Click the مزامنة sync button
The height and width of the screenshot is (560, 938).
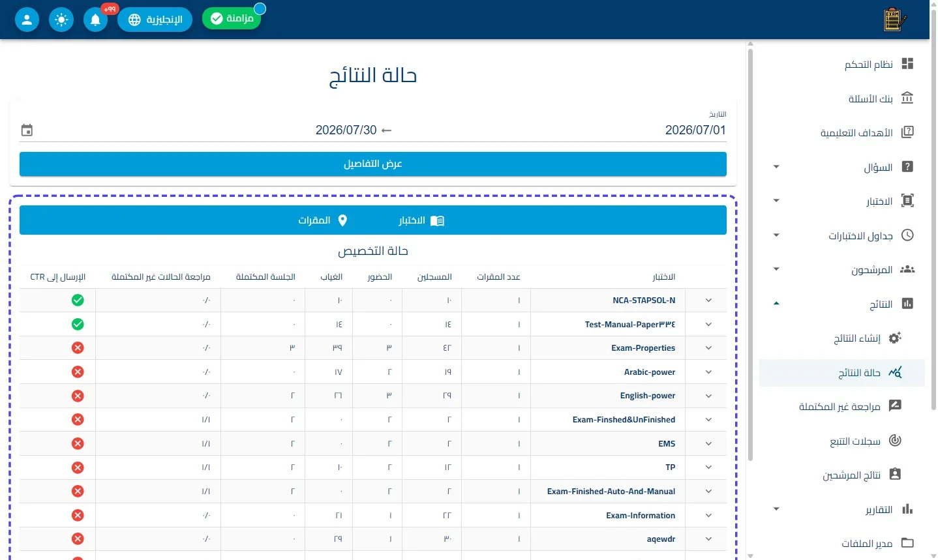tap(232, 18)
